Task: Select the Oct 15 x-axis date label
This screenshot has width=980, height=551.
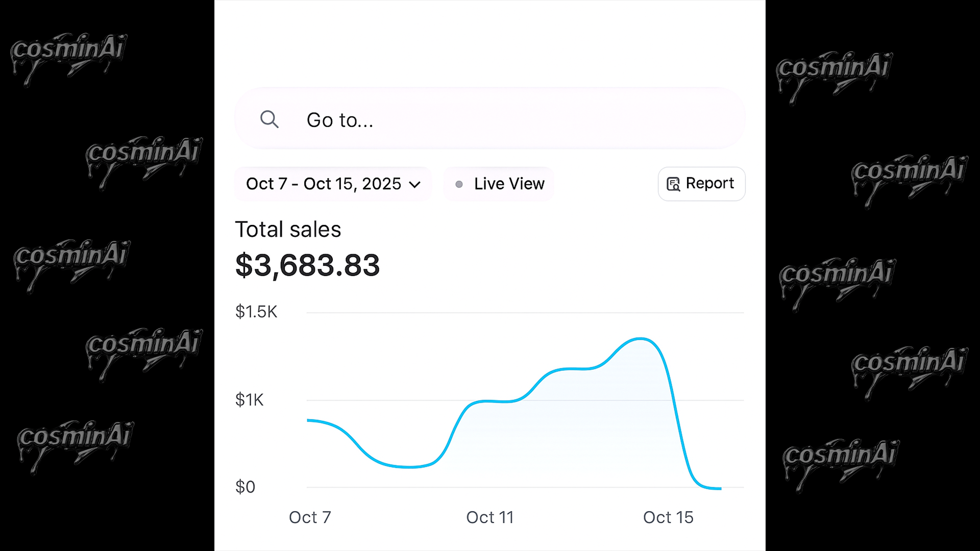Action: [668, 517]
